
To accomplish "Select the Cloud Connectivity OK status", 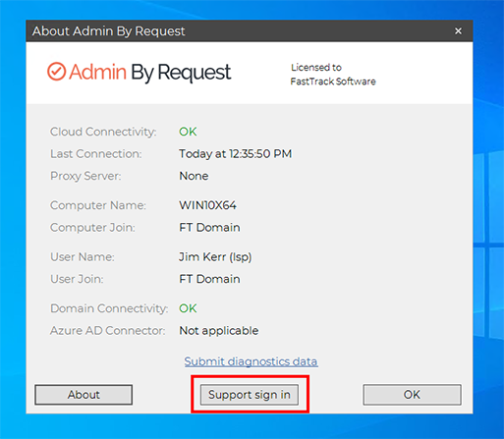I will (188, 132).
